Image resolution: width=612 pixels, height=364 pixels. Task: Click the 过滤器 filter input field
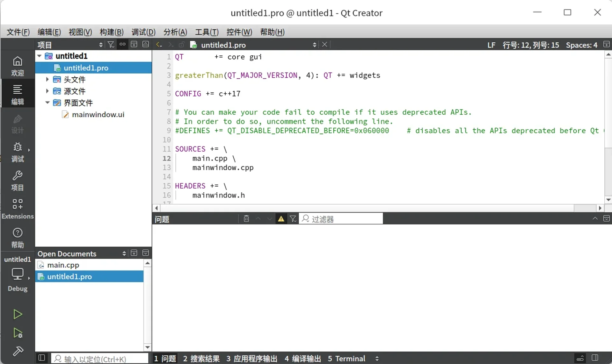click(341, 219)
